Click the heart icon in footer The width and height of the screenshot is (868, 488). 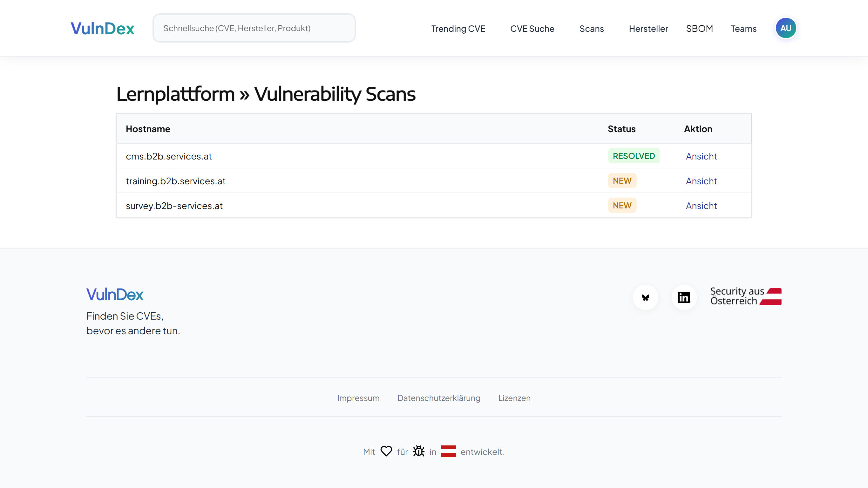pos(386,451)
